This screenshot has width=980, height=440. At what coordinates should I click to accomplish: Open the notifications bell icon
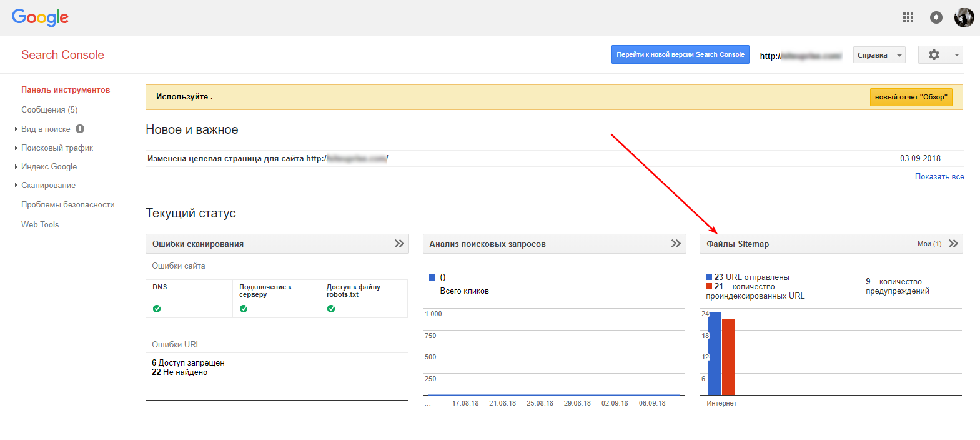(936, 17)
